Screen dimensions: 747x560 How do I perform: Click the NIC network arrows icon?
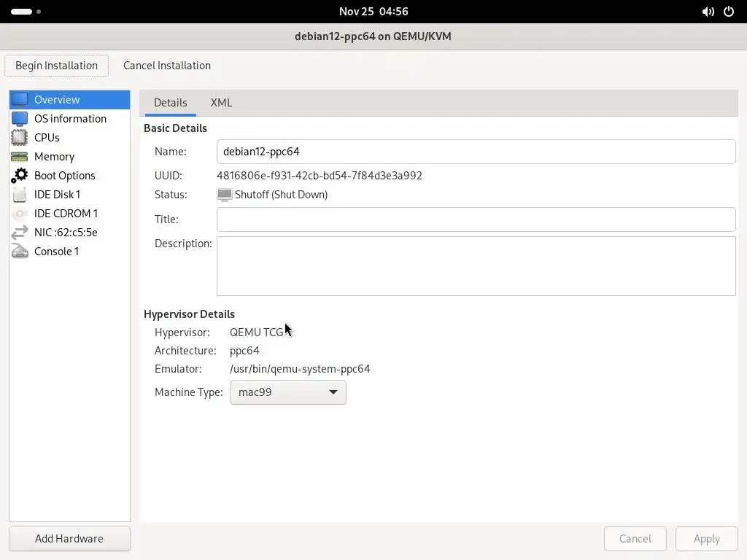pos(20,233)
